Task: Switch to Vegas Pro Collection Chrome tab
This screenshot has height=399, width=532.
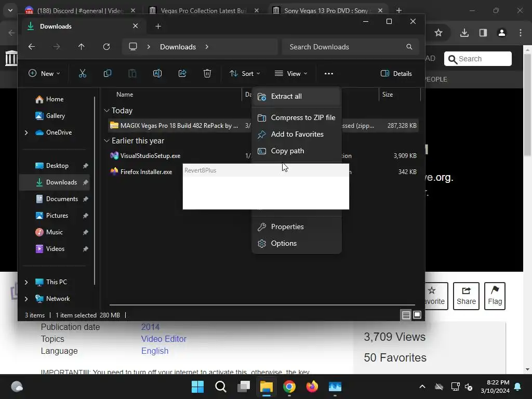Action: (x=204, y=10)
